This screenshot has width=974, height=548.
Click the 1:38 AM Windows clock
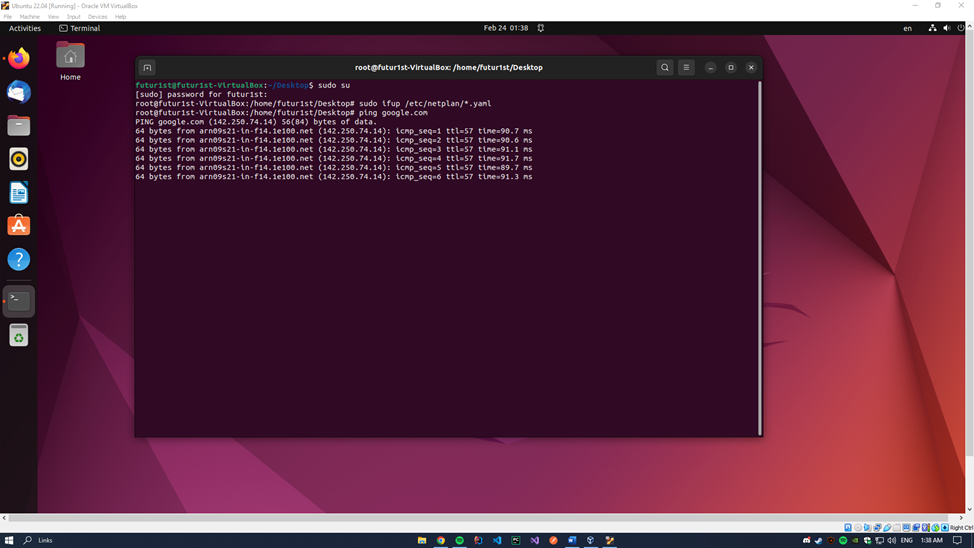pos(932,541)
